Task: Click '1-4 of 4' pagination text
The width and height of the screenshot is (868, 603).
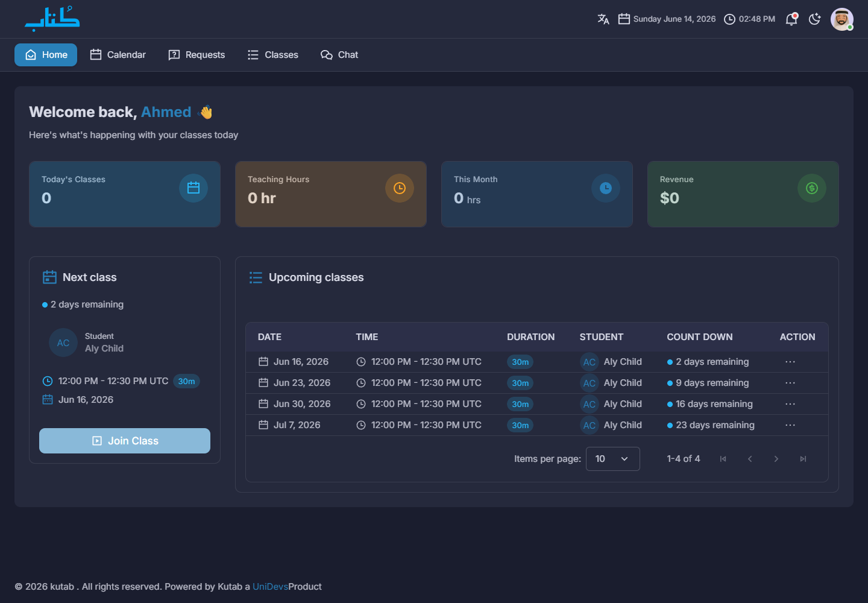Action: click(x=684, y=459)
